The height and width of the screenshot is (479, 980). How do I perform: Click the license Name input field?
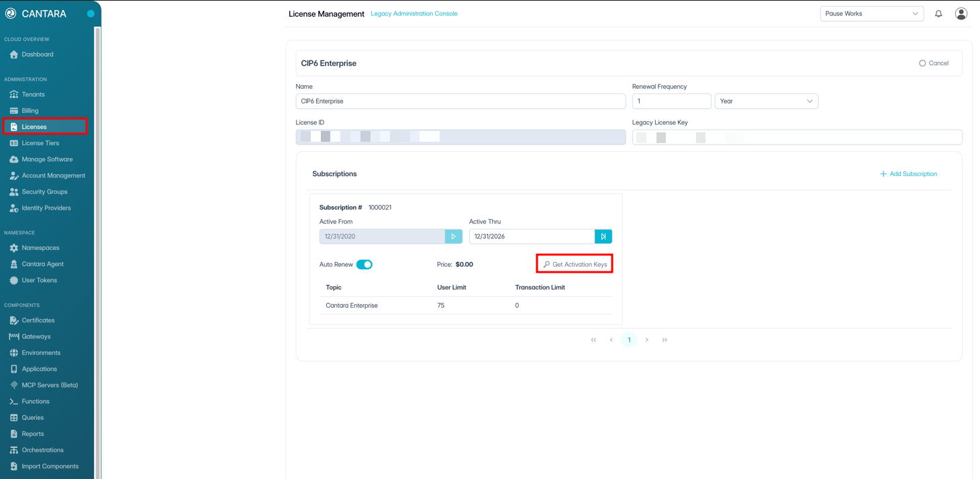460,101
